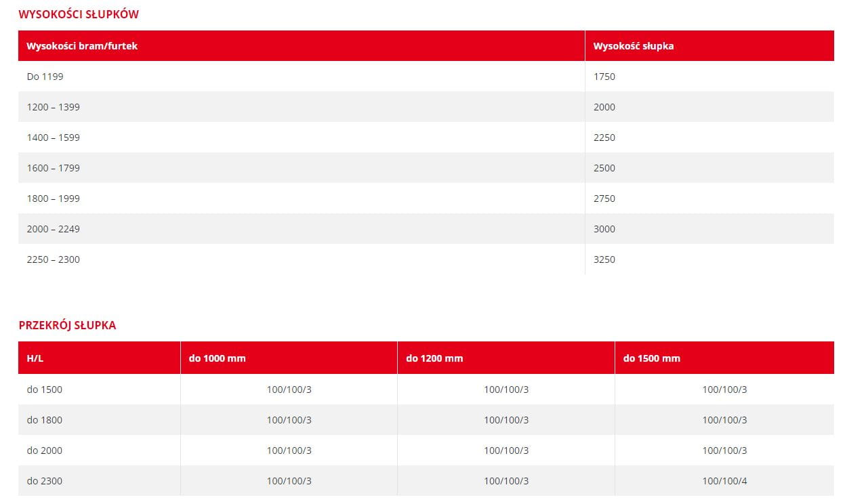845x504 pixels.
Task: Click the post height value 1750
Action: coord(604,77)
